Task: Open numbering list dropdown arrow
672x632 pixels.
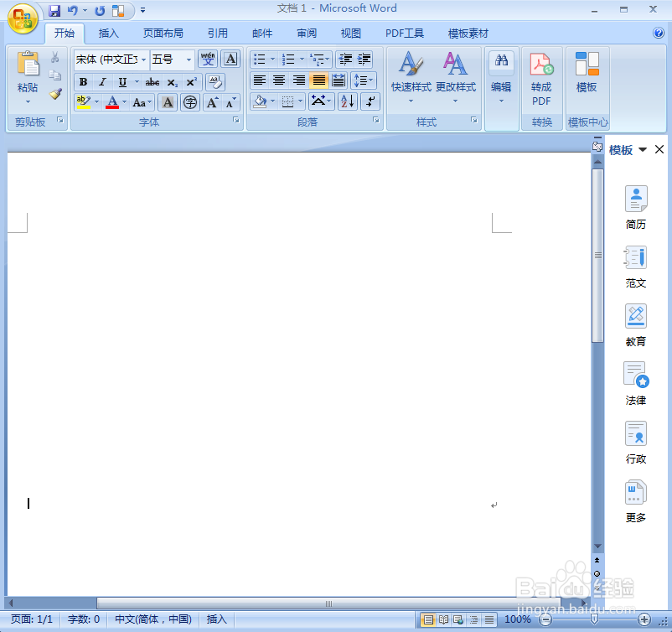Action: coord(302,59)
